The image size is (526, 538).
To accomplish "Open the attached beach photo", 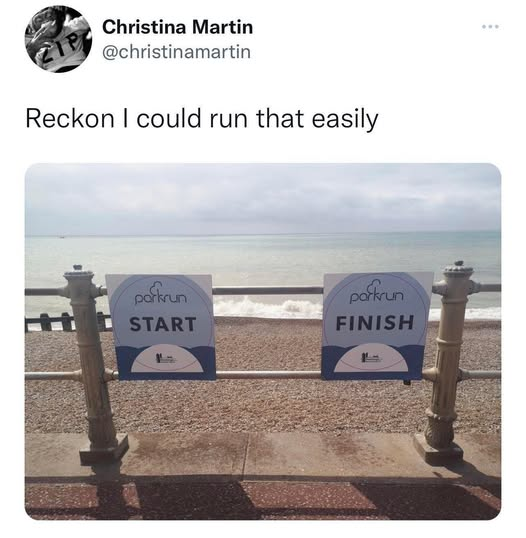I will (x=263, y=341).
